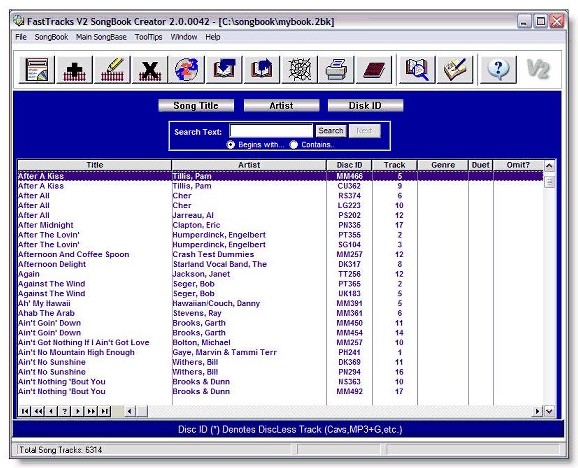
Task: Click the closed red book icon
Action: pos(374,69)
